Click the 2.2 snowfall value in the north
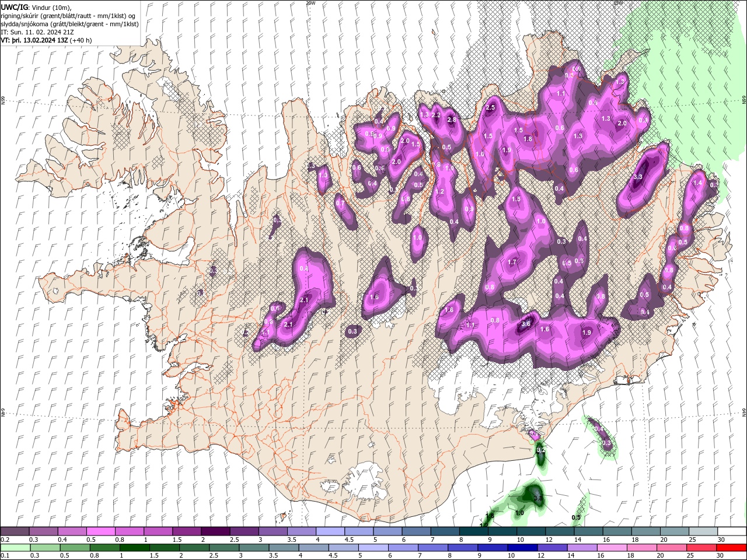 435,115
